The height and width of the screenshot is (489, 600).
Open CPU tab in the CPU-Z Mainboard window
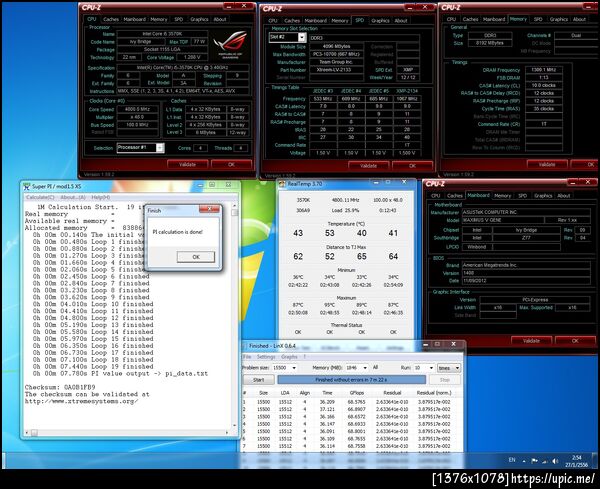pyautogui.click(x=436, y=196)
